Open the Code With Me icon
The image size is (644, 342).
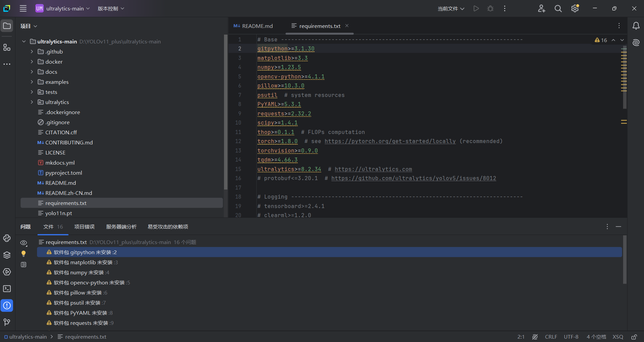click(x=541, y=8)
